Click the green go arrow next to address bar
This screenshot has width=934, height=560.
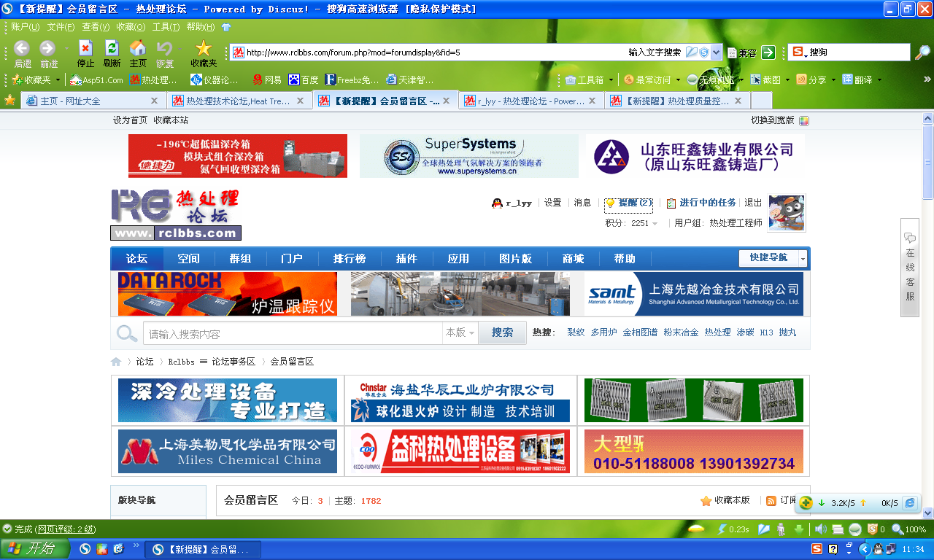coord(768,52)
